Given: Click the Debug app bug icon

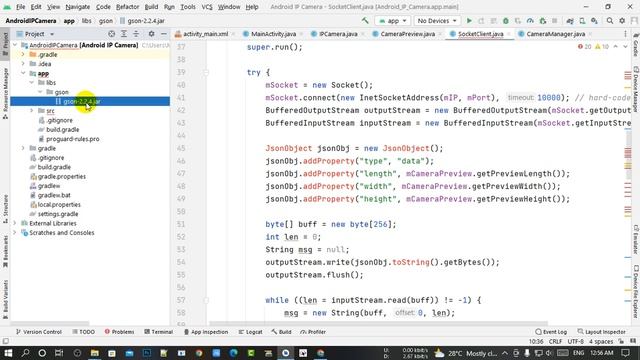Looking at the screenshot, I should coord(506,20).
